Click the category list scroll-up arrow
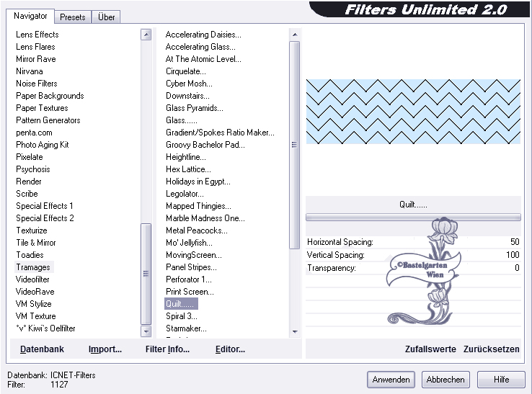Image resolution: width=532 pixels, height=394 pixels. 146,35
